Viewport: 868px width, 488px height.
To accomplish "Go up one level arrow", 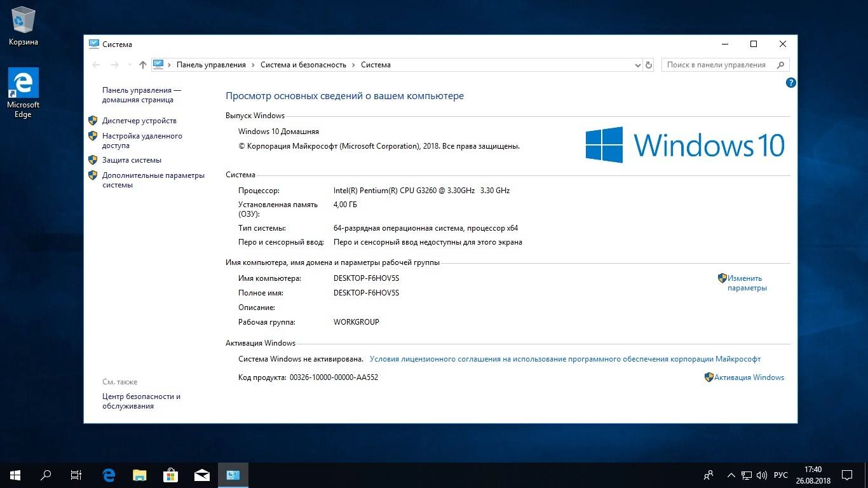I will point(142,65).
